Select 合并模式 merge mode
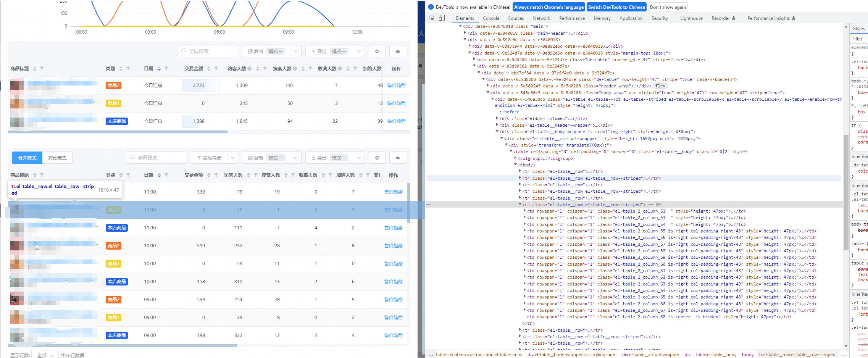 pyautogui.click(x=27, y=158)
